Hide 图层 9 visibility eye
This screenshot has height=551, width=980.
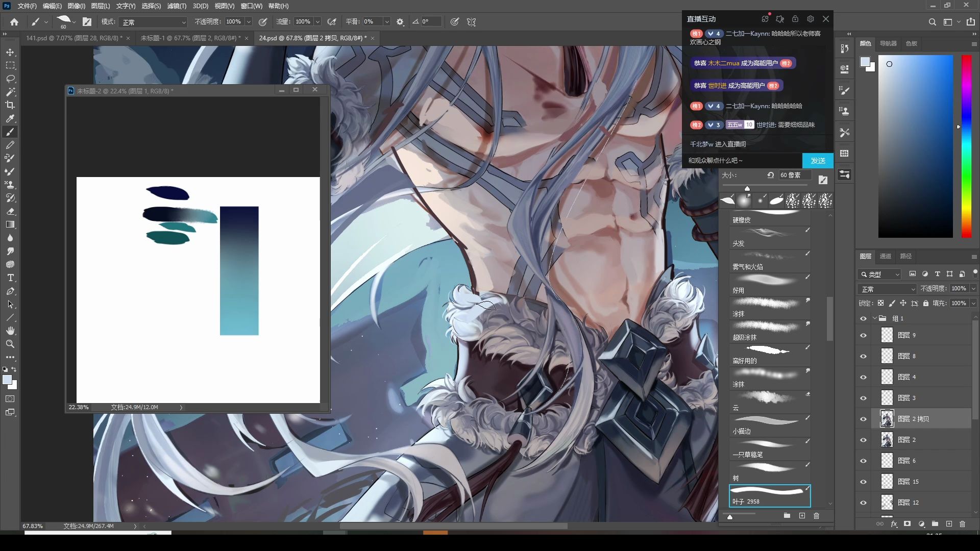(863, 335)
